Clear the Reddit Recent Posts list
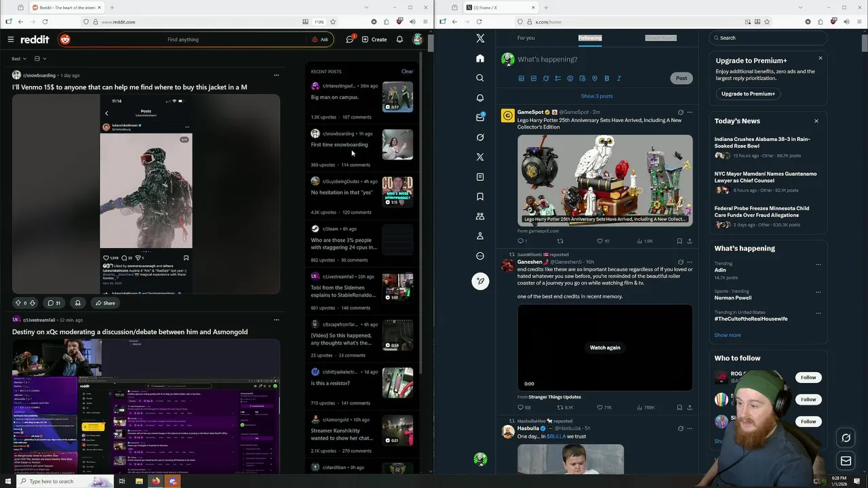868x488 pixels. coord(407,71)
